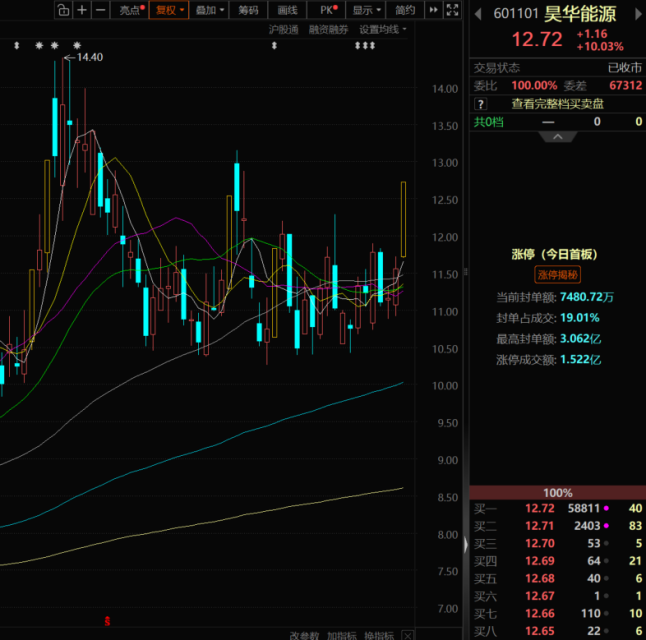Open the 设置均线 moving average dropdown
The width and height of the screenshot is (646, 640).
pos(383,30)
